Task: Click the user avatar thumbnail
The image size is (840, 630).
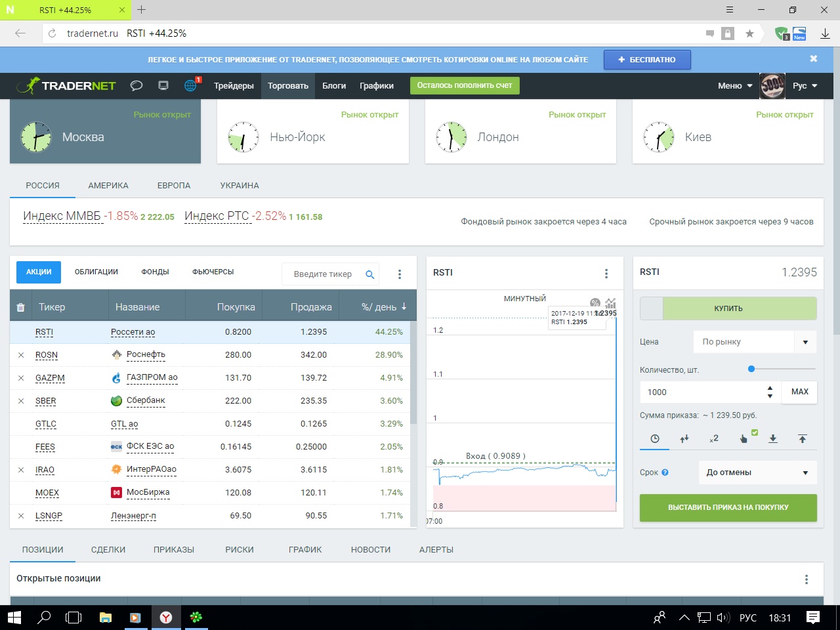Action: click(x=772, y=85)
